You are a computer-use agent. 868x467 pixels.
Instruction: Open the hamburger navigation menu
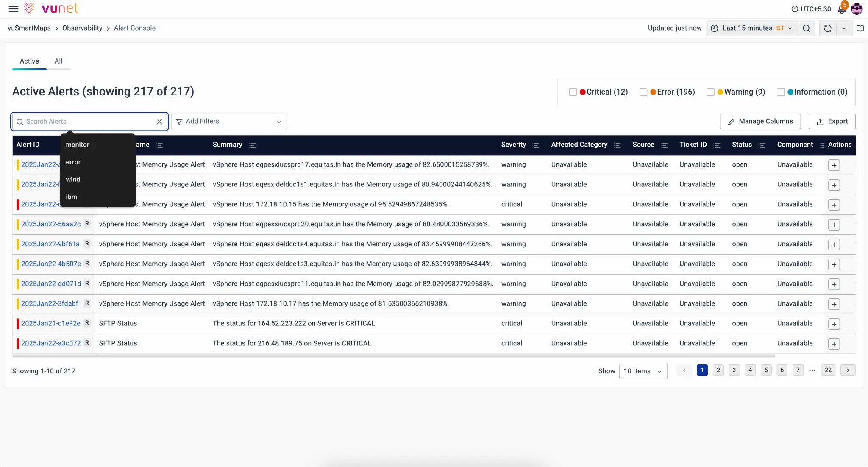coord(14,9)
